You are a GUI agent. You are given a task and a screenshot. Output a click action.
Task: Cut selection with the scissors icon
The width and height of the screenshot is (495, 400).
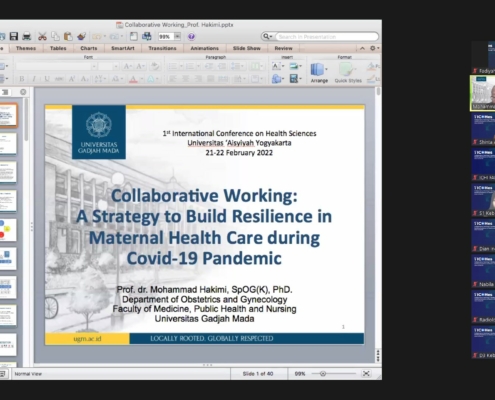pyautogui.click(x=42, y=36)
